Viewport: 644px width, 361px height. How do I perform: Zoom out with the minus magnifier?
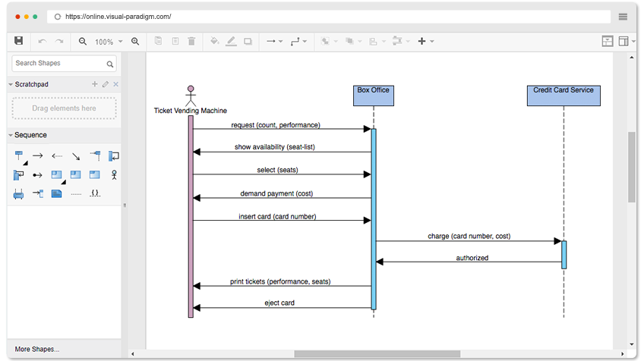tap(83, 42)
